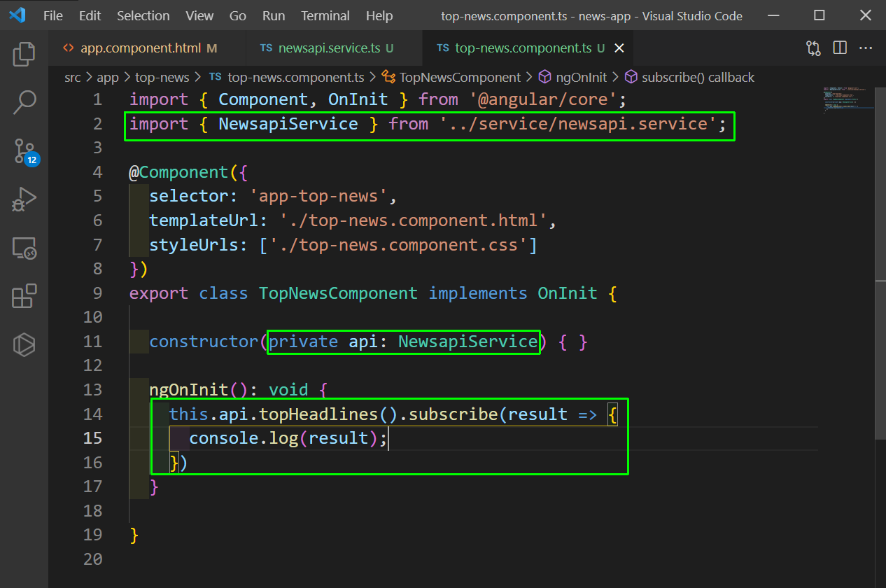Click 'templateUrl' property on line 6
The image size is (886, 588).
[204, 220]
